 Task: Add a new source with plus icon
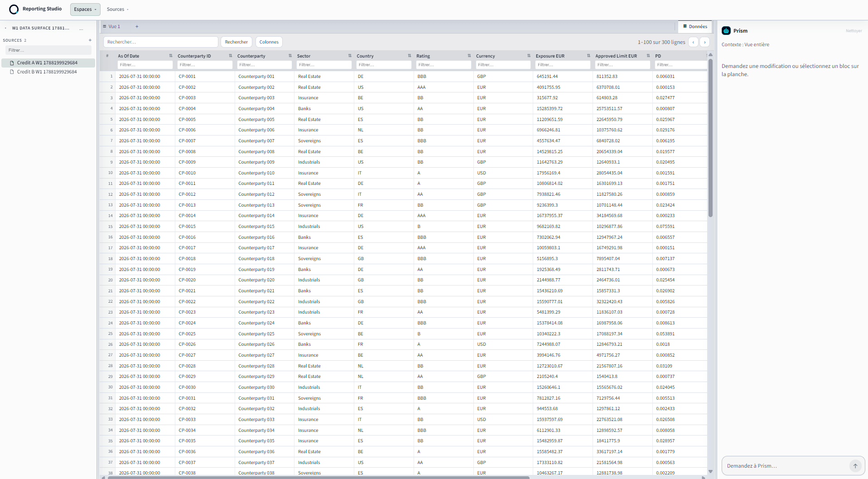(90, 40)
